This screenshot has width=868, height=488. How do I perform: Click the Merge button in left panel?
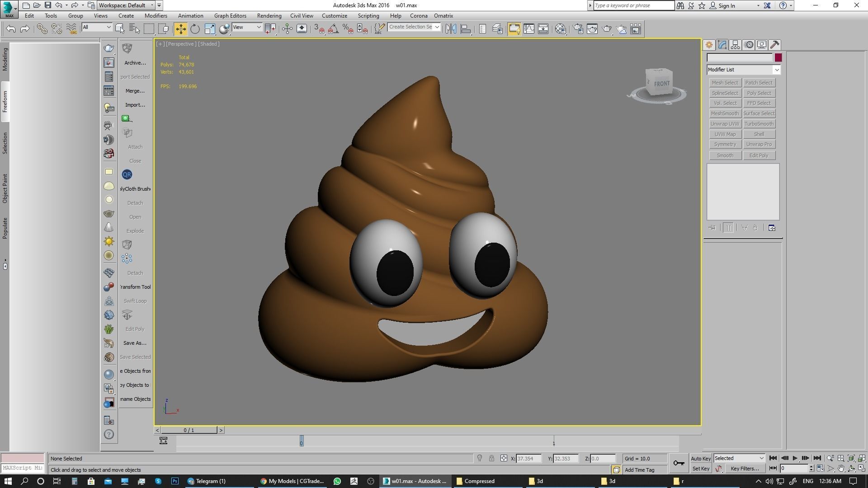[x=135, y=91]
